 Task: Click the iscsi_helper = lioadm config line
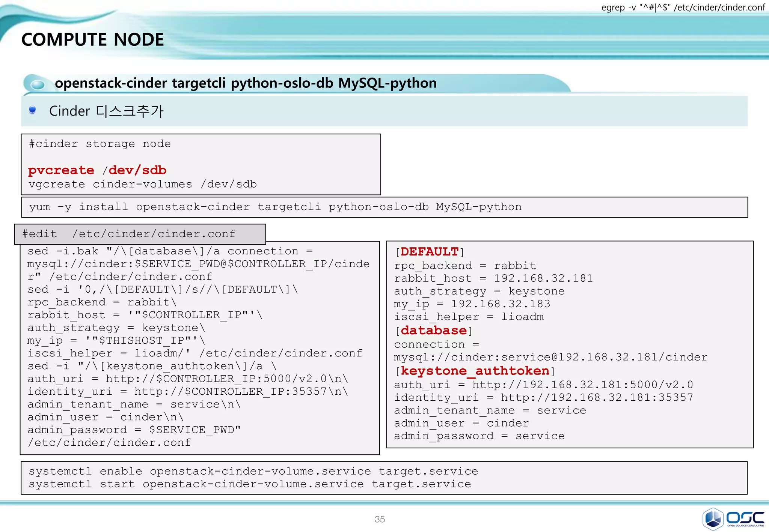click(x=469, y=317)
